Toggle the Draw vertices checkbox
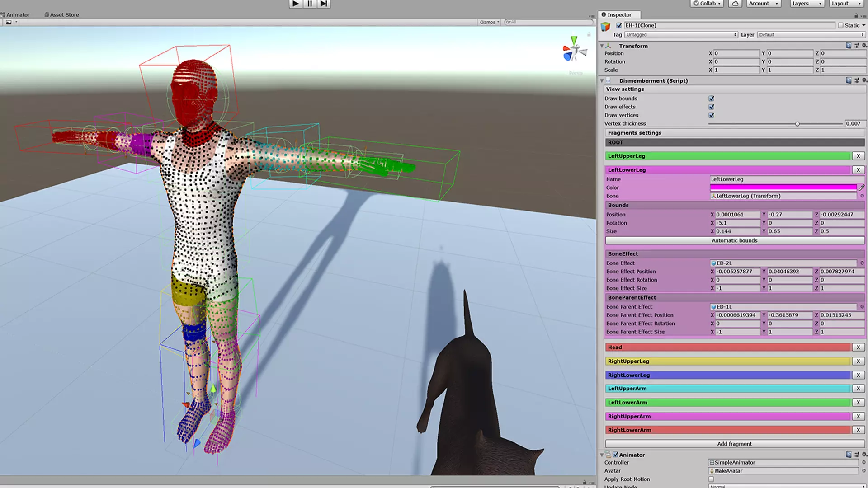 click(x=711, y=115)
